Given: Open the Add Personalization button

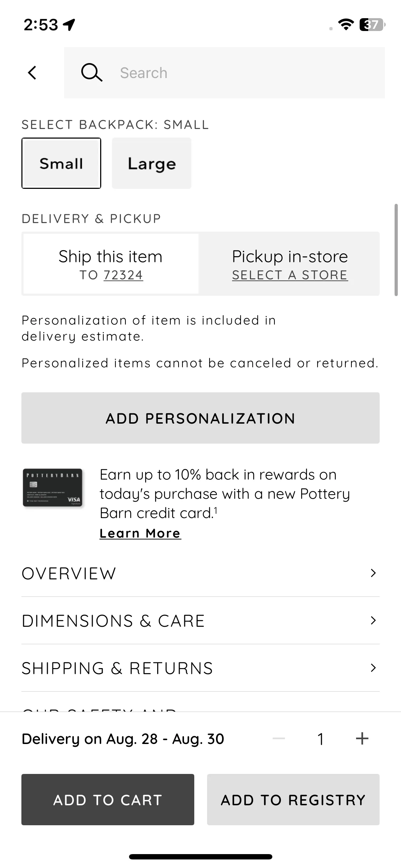Looking at the screenshot, I should pyautogui.click(x=200, y=418).
